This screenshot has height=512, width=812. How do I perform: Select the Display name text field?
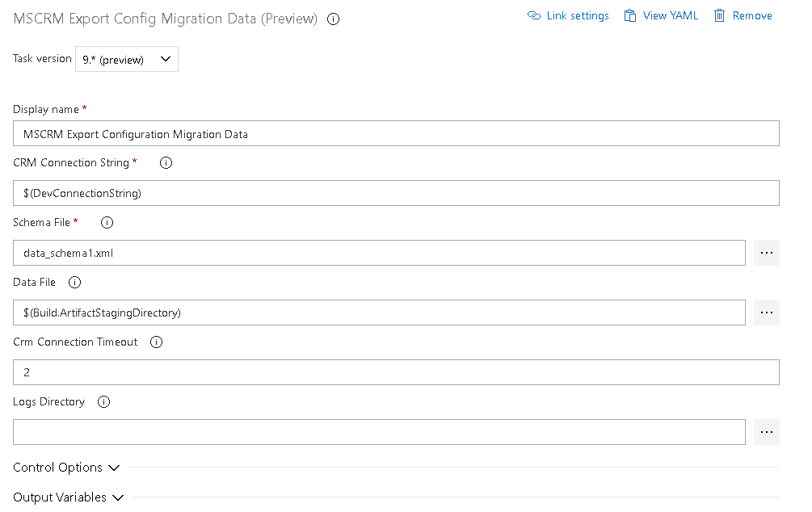coord(396,133)
